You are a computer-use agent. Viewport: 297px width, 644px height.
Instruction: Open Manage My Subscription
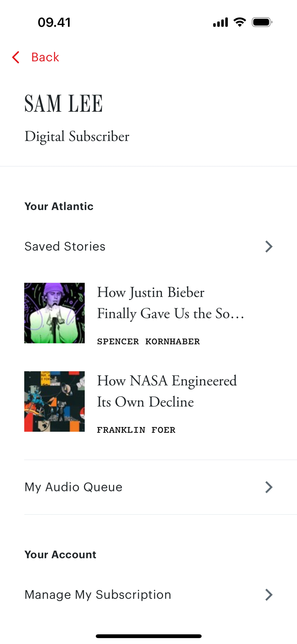pyautogui.click(x=98, y=594)
